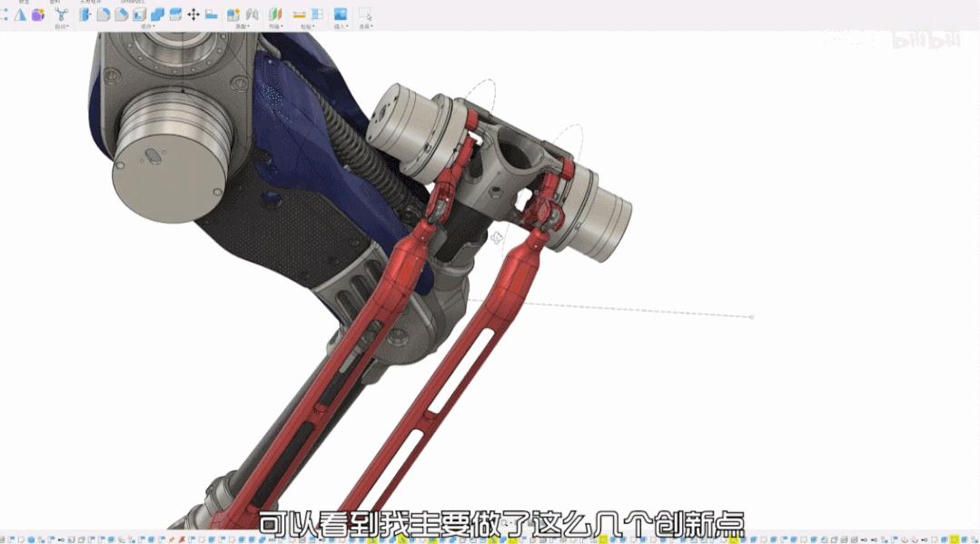
Task: Start the Automate fork-shaped tool
Action: (61, 15)
